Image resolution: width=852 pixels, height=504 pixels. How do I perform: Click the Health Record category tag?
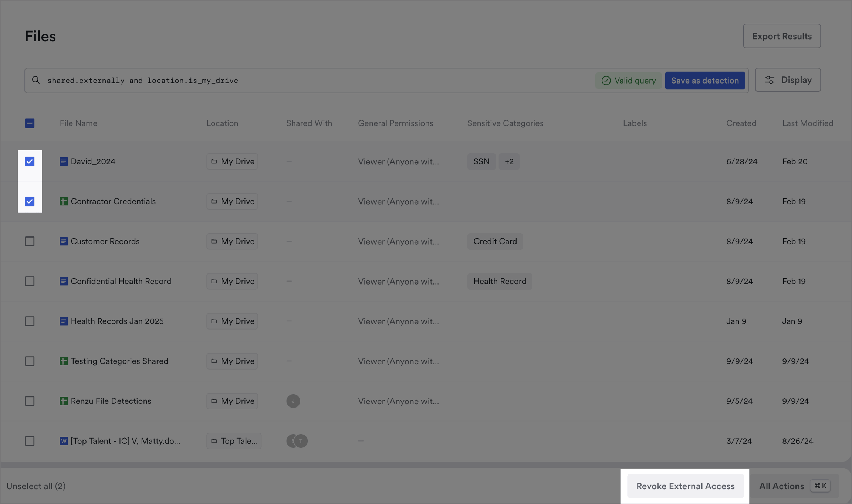coord(500,281)
